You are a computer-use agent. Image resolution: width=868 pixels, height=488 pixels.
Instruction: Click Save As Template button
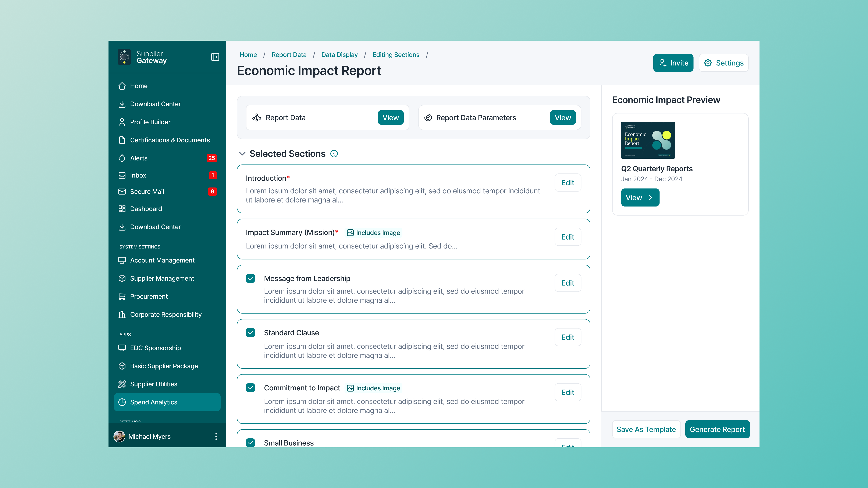click(x=646, y=429)
